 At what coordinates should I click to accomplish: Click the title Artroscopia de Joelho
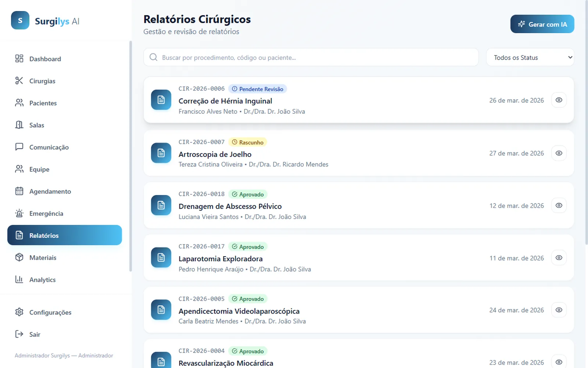pyautogui.click(x=215, y=154)
